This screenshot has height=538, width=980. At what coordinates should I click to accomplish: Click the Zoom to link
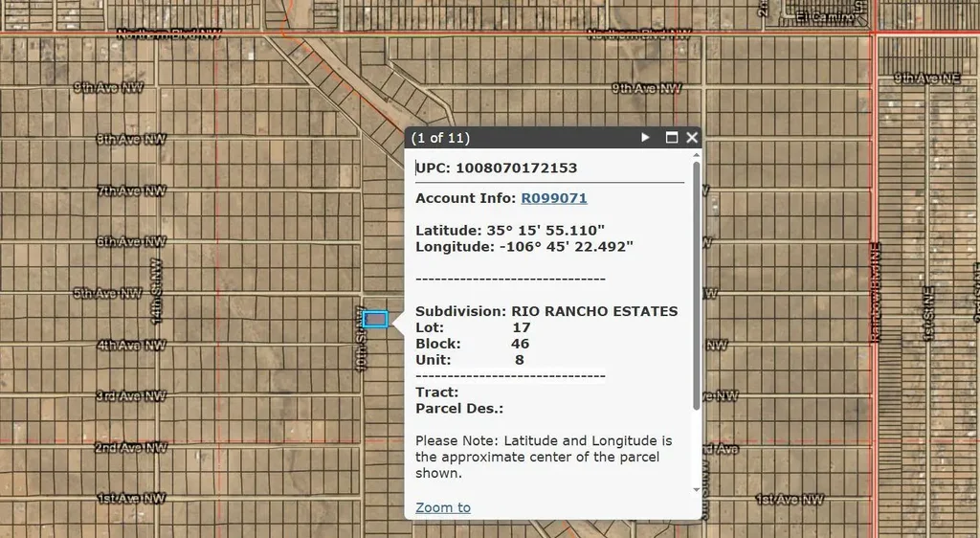tap(443, 507)
